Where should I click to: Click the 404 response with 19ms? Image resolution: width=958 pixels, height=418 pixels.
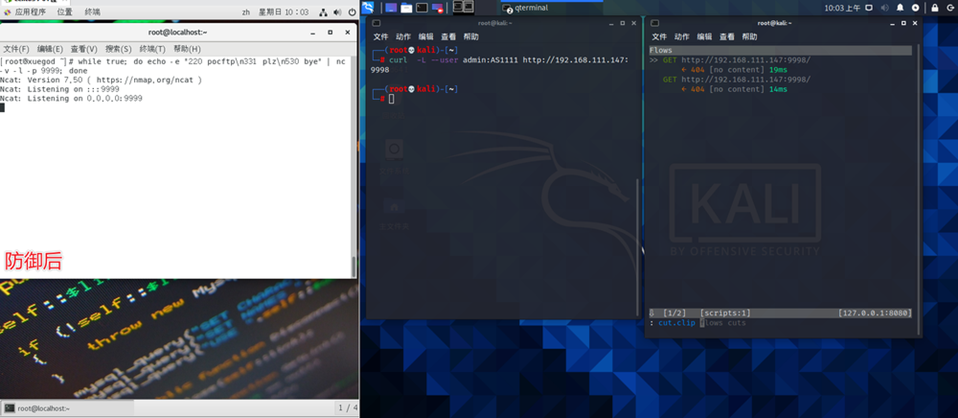point(734,70)
